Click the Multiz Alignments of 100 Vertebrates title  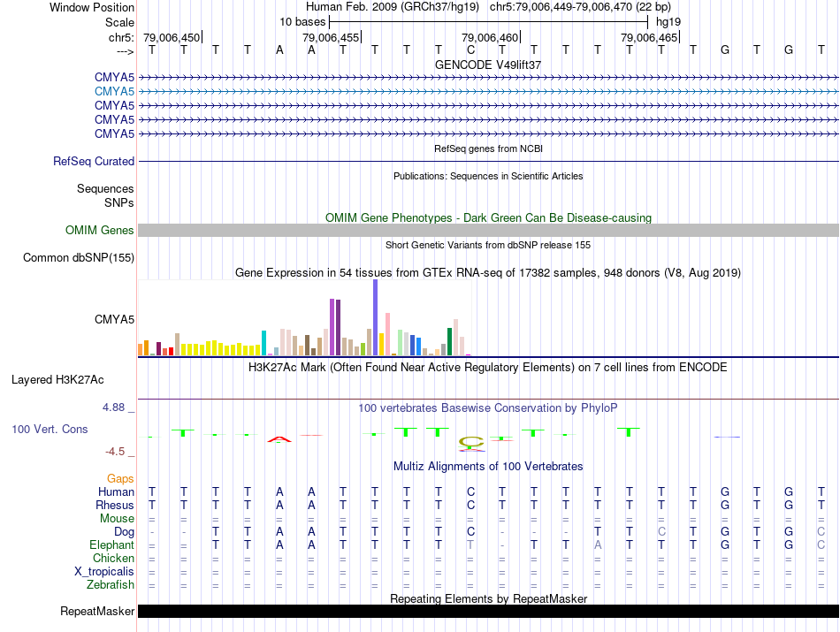tap(488, 466)
